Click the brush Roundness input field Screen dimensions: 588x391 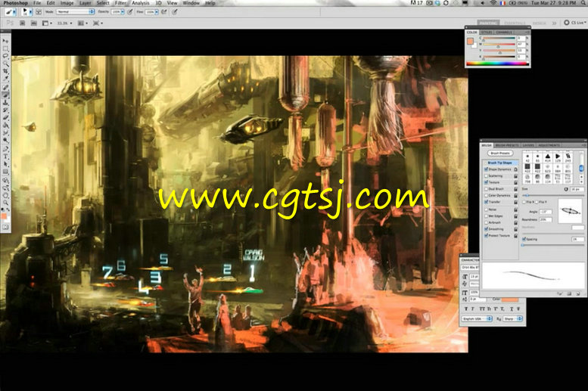pyautogui.click(x=546, y=219)
